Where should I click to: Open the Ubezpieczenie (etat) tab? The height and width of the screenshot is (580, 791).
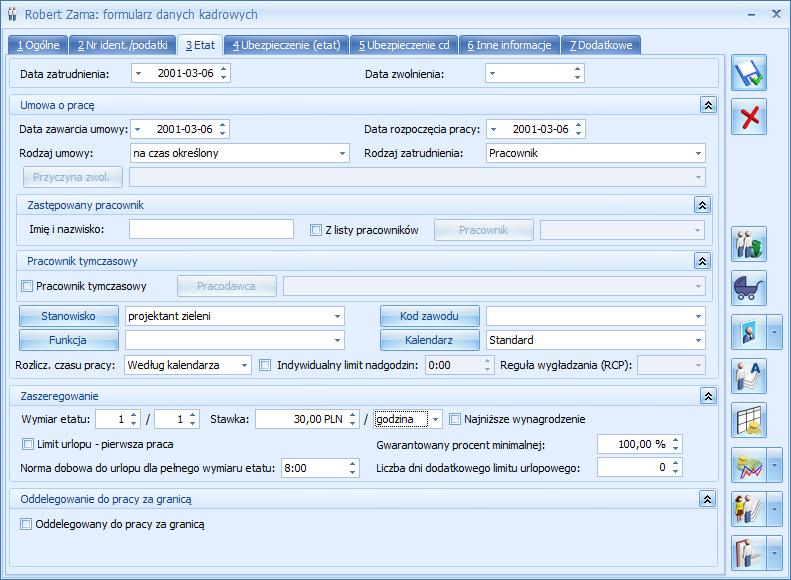click(x=287, y=45)
